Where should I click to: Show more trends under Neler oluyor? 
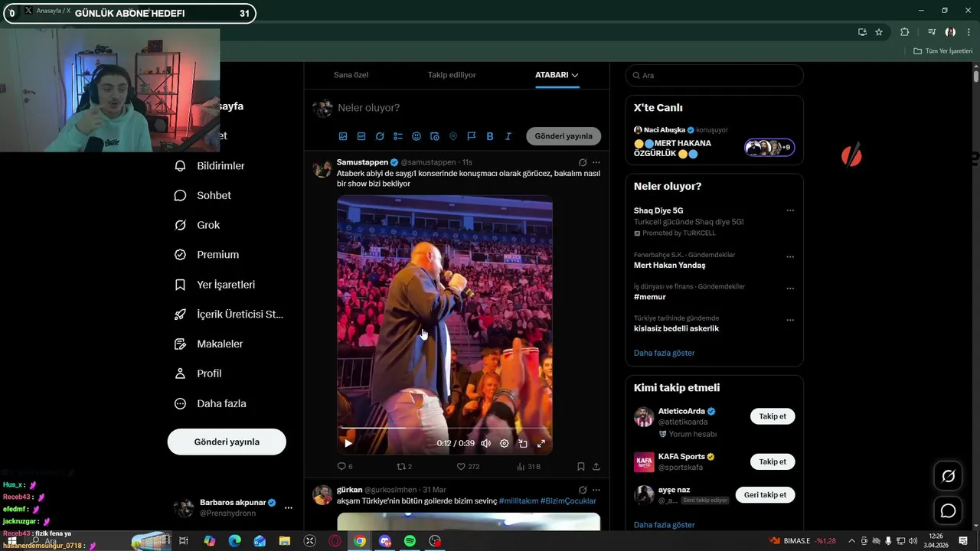click(664, 353)
